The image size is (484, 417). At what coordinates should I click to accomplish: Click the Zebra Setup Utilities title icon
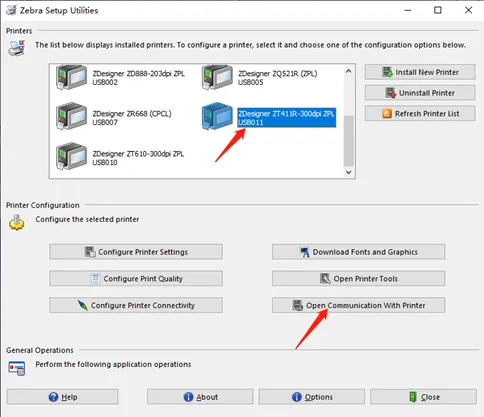click(x=11, y=10)
